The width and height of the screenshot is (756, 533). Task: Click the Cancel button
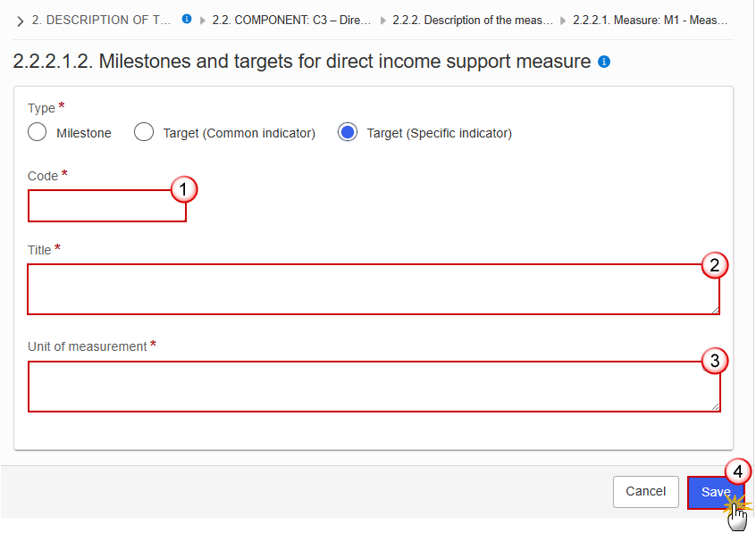645,492
